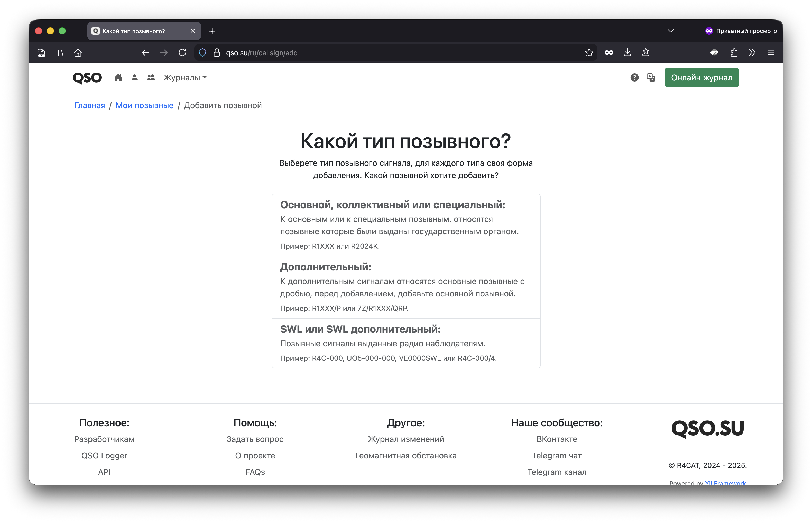Click the group users icon
The width and height of the screenshot is (812, 523).
(x=151, y=78)
